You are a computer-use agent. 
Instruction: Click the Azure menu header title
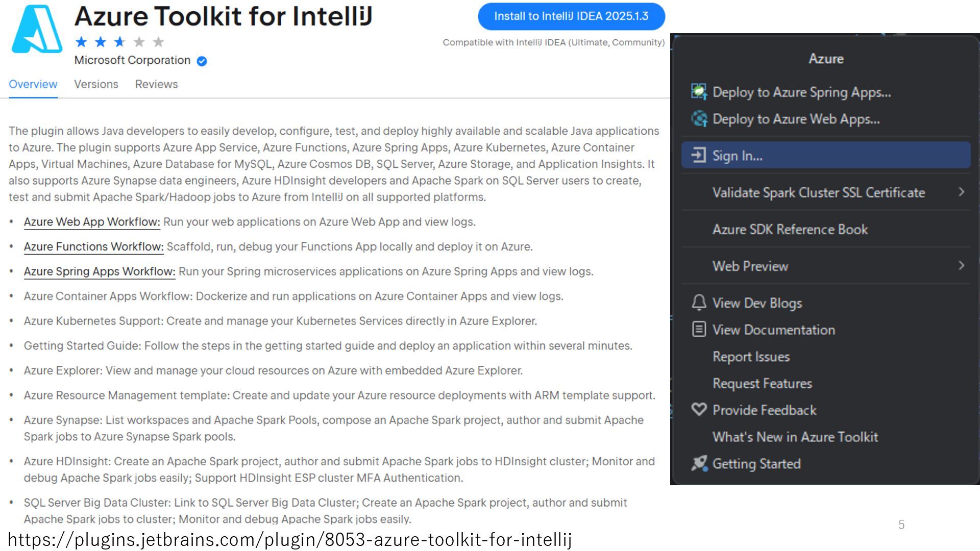click(x=826, y=59)
